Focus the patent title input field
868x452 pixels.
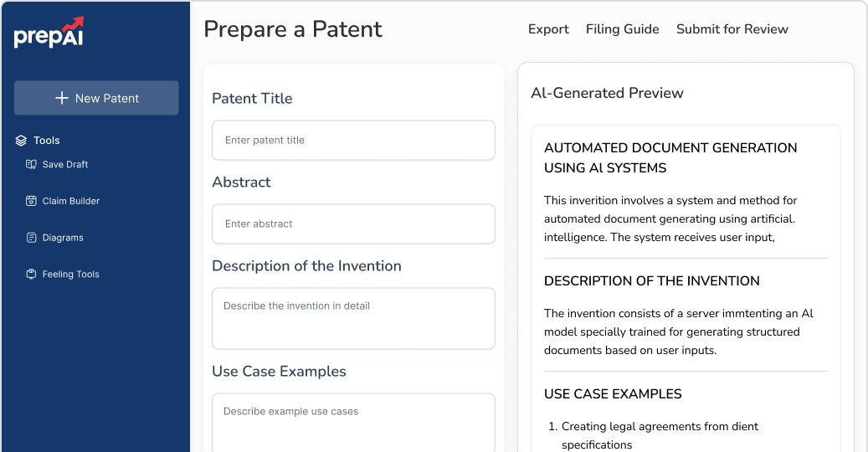[353, 141]
